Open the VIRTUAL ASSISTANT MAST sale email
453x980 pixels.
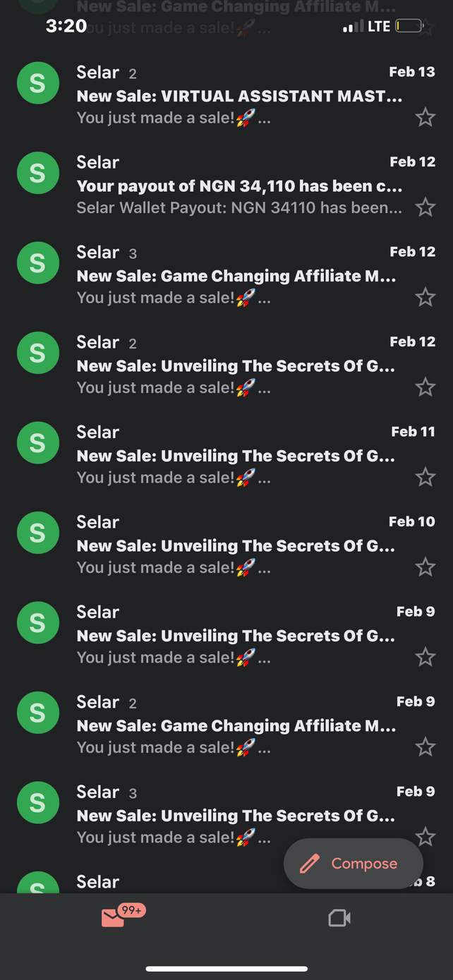[x=238, y=97]
